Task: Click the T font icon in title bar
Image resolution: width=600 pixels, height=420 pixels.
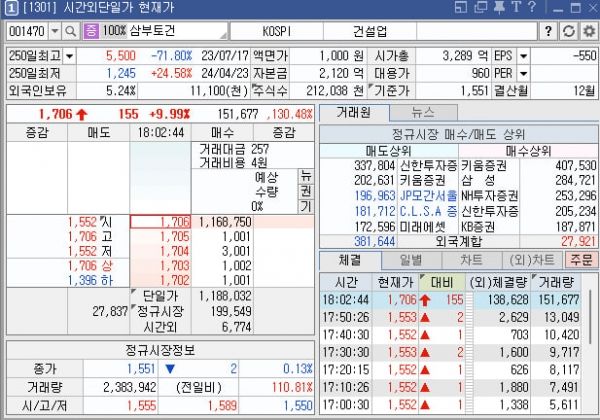Action: point(516,7)
